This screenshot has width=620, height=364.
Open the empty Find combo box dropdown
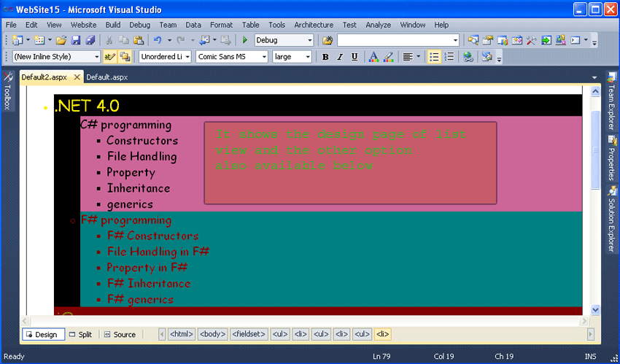pyautogui.click(x=455, y=40)
